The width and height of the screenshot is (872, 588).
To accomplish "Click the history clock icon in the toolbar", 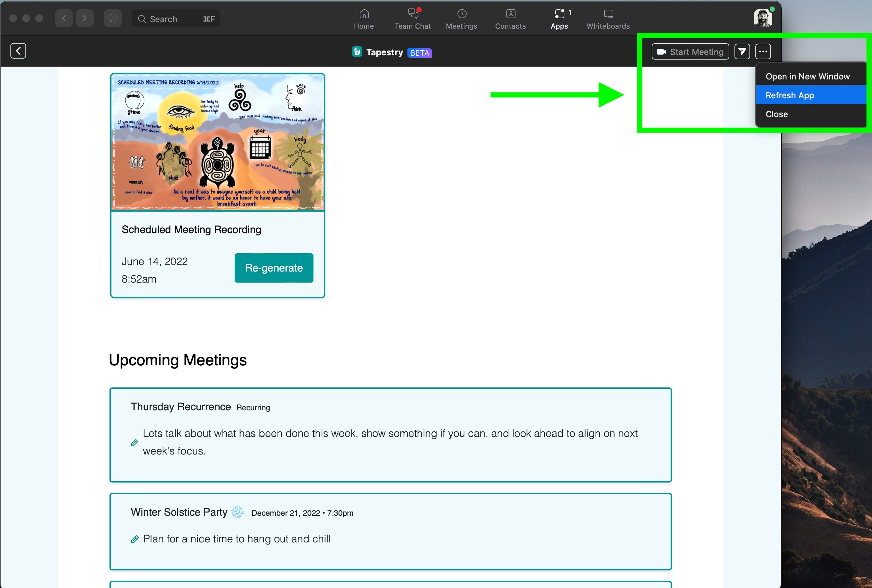I will click(x=112, y=18).
